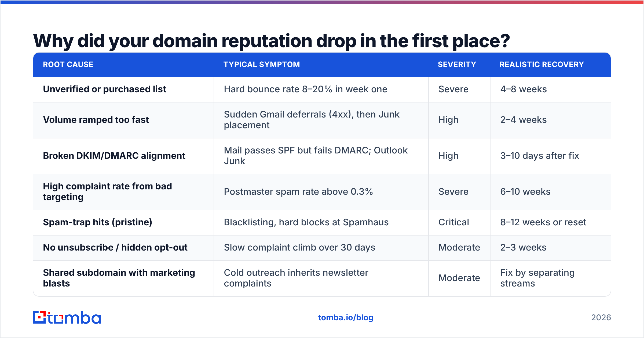
Task: Click the page title about domain reputation
Action: click(271, 41)
